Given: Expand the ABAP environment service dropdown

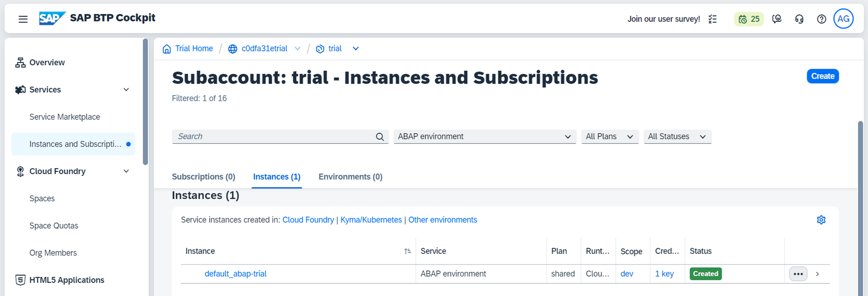Looking at the screenshot, I should [567, 137].
